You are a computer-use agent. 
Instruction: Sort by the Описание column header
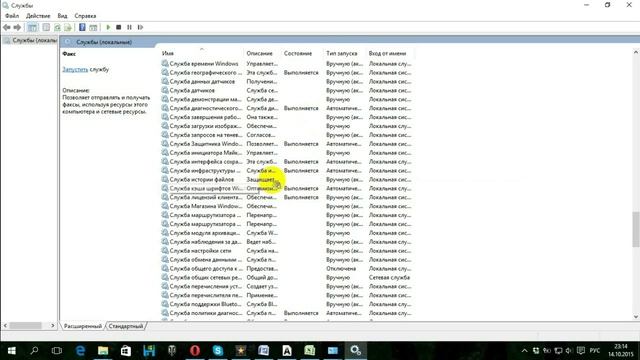(x=260, y=53)
